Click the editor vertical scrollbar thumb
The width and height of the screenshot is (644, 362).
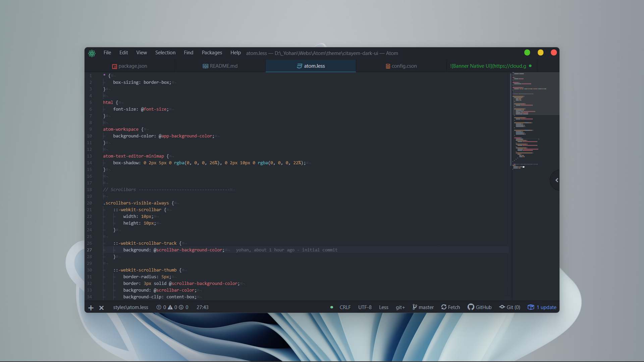511,119
